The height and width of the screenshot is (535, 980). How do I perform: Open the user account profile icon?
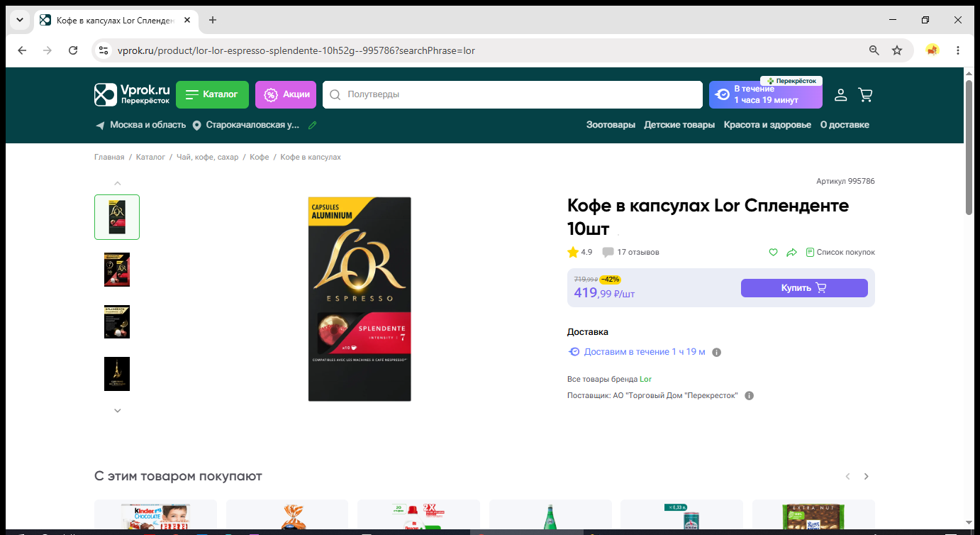(x=840, y=94)
